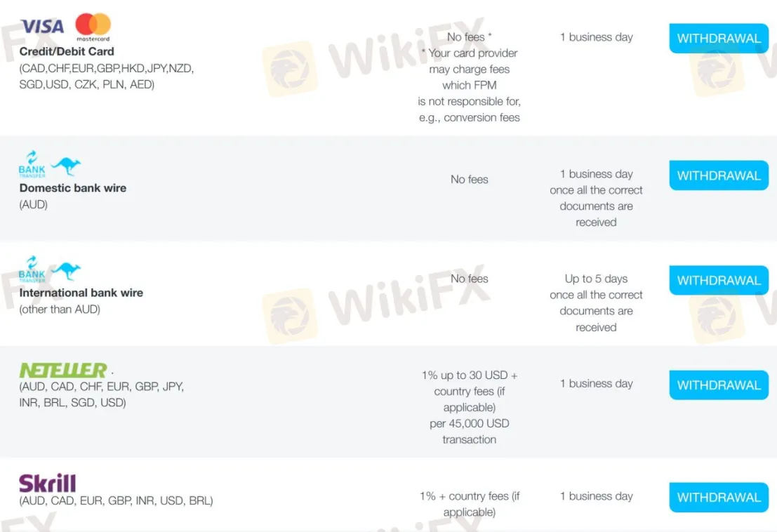Select the Domestic bank wire heading

pyautogui.click(x=73, y=188)
